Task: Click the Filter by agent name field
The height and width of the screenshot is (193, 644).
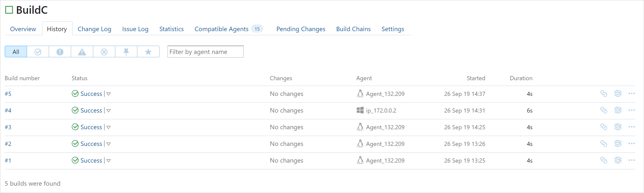Action: point(205,52)
